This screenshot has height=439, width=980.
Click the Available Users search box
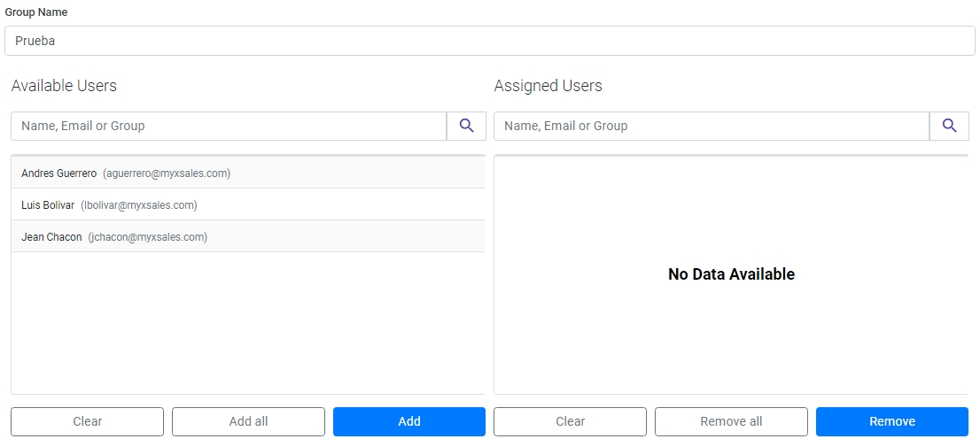(229, 126)
